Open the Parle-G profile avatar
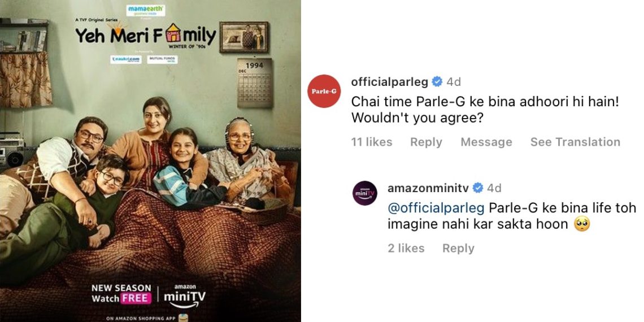Viewport: 644px width, 322px height. 324,91
